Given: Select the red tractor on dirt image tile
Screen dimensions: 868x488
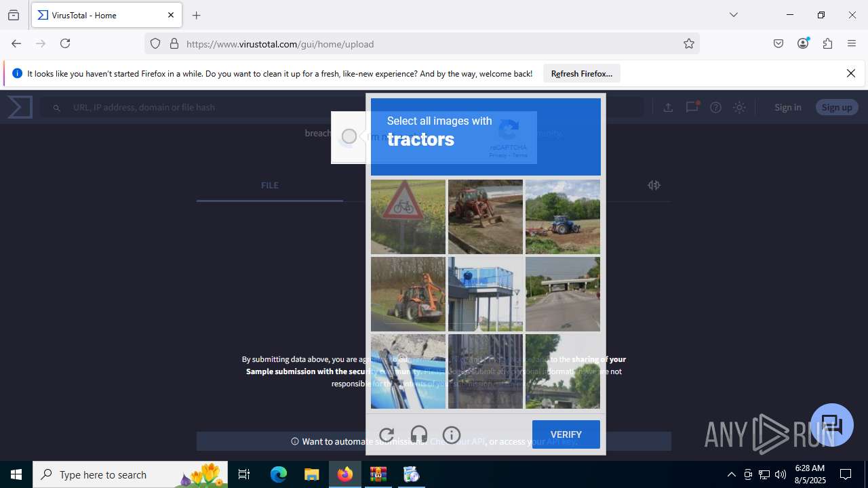Looking at the screenshot, I should (486, 217).
